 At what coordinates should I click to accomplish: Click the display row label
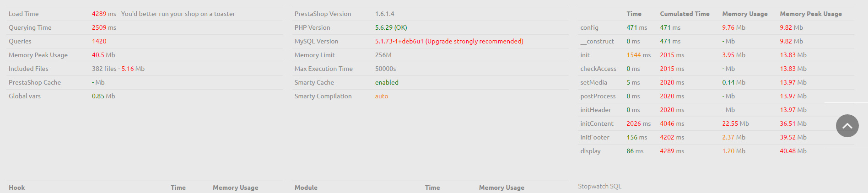[x=590, y=151]
